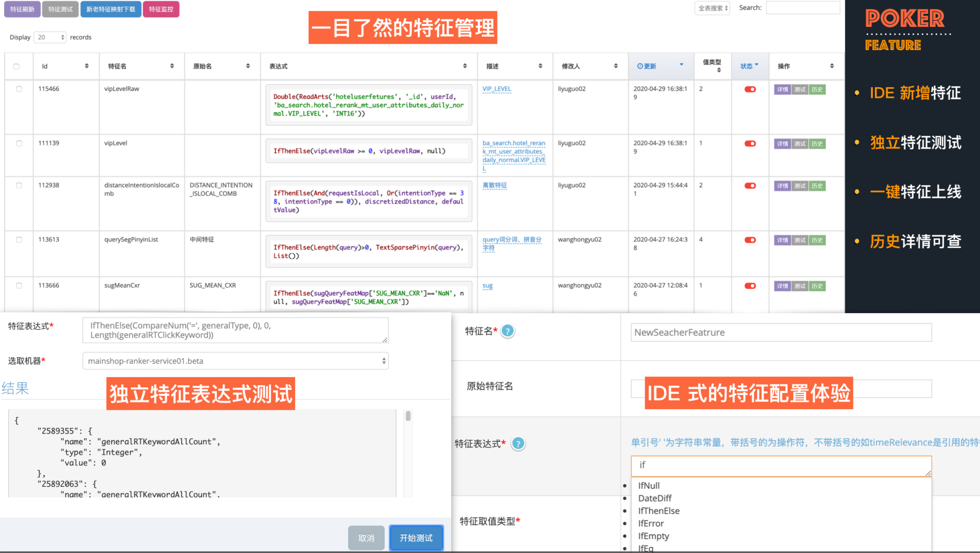Image resolution: width=980 pixels, height=553 pixels.
Task: Open 历史 history for distanceIntentionIslocalComb
Action: pyautogui.click(x=817, y=186)
